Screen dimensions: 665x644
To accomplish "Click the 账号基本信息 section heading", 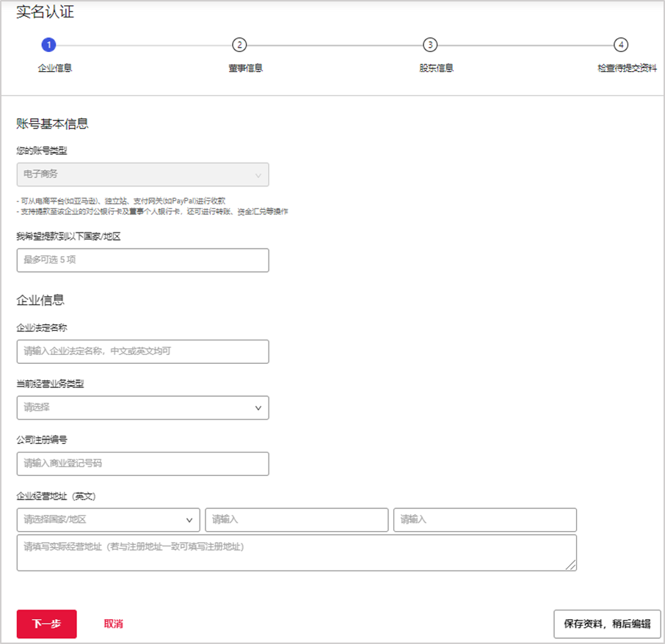I will pyautogui.click(x=52, y=124).
